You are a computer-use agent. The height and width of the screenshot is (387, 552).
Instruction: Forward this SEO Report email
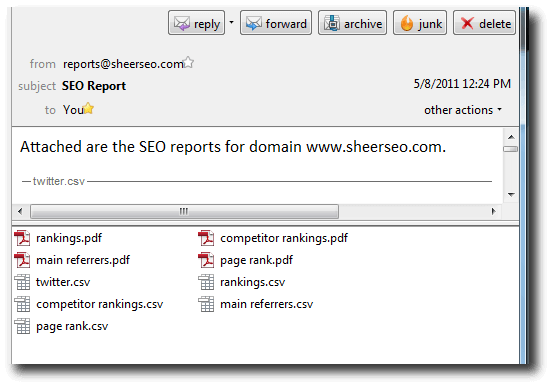(276, 23)
